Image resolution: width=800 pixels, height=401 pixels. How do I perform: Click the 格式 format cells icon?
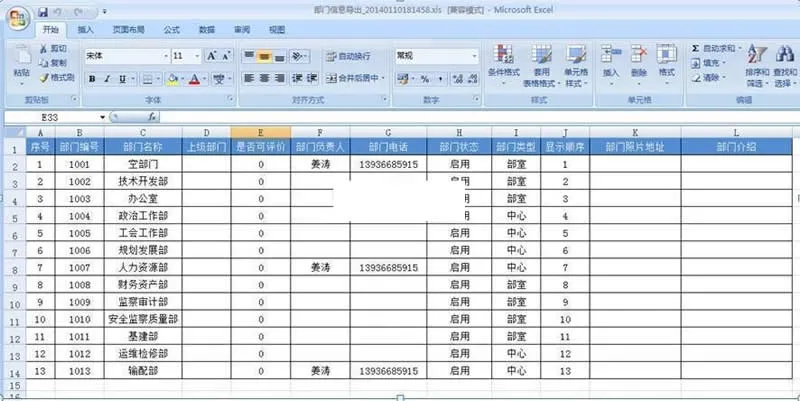click(x=666, y=54)
